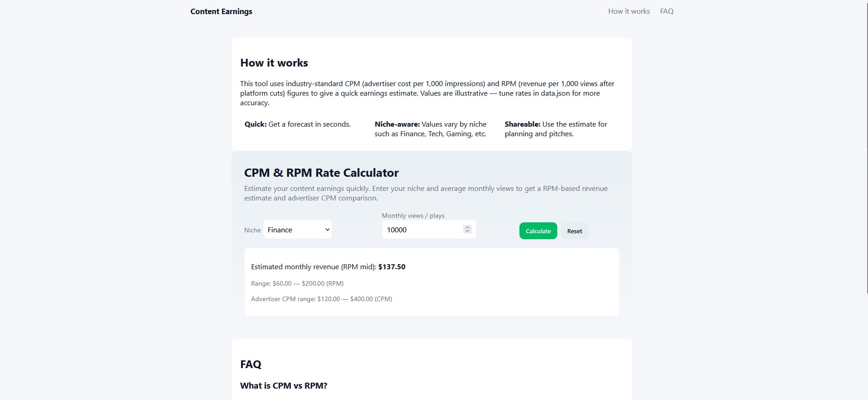The height and width of the screenshot is (400, 868).
Task: Click the CPM & RPM Rate Calculator heading
Action: pos(321,173)
